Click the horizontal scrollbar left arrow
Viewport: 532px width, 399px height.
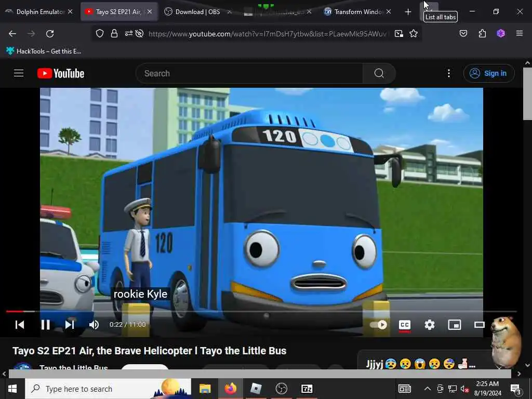coord(4,374)
